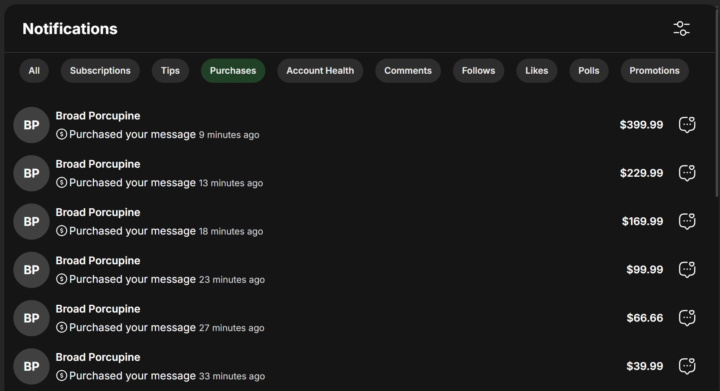Screen dimensions: 720x391
Task: Click the $99.99 amount
Action: click(645, 269)
